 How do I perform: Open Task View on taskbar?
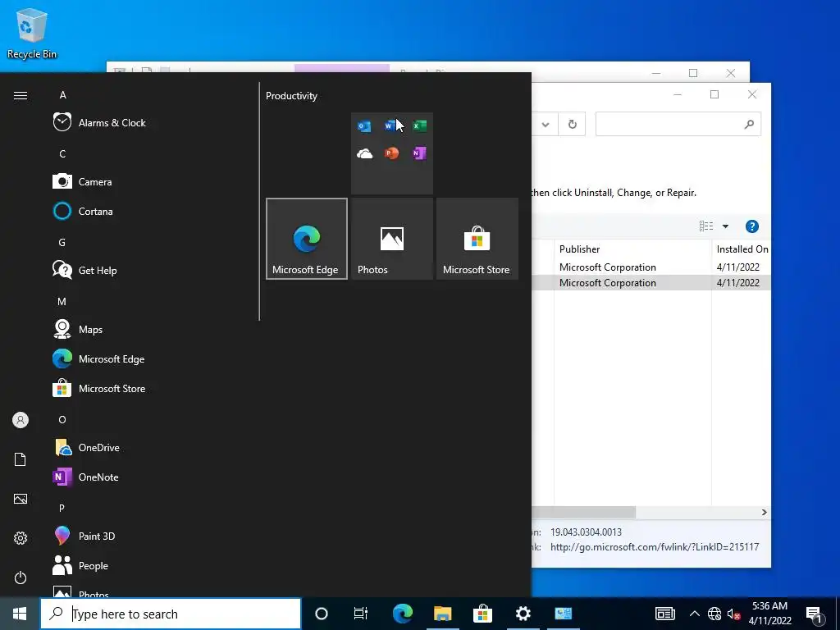point(361,614)
